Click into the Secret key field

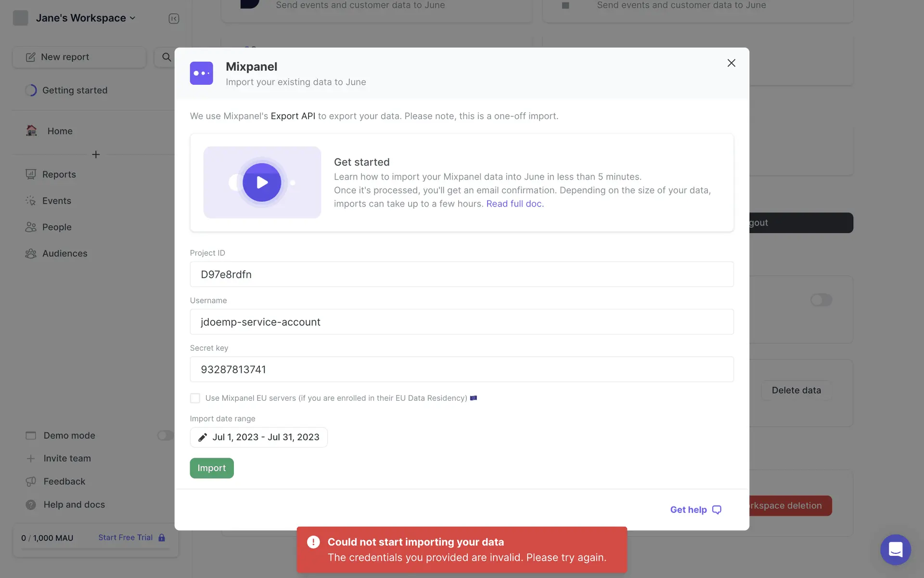461,369
